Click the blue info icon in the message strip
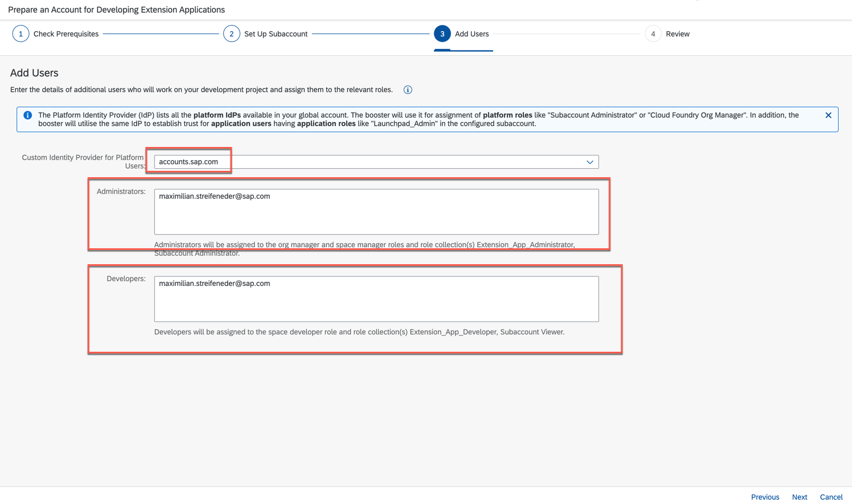The image size is (852, 504). pos(28,115)
